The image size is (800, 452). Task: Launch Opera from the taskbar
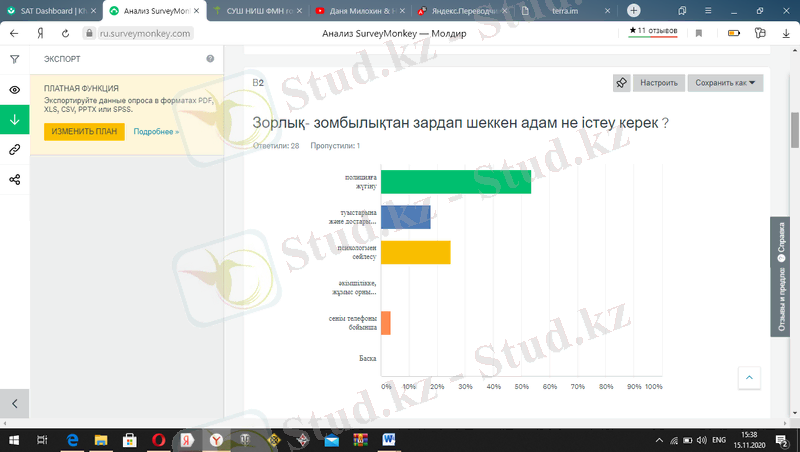(x=158, y=440)
